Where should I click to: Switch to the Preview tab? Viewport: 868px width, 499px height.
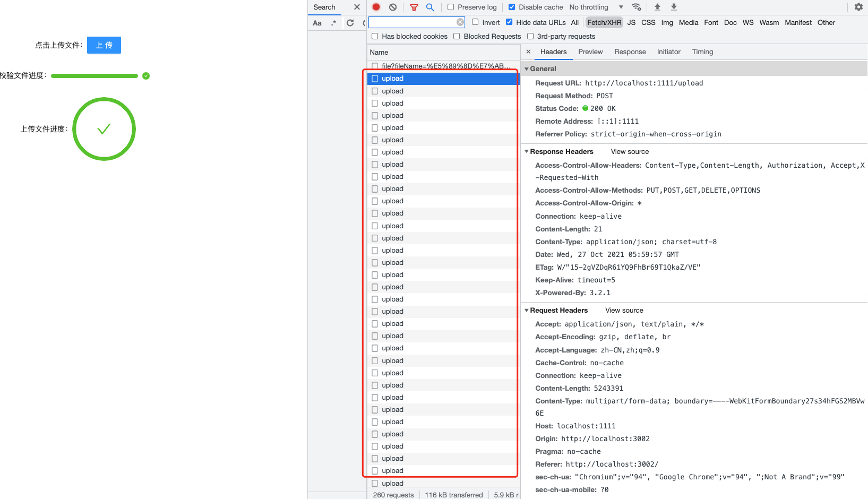coord(590,51)
